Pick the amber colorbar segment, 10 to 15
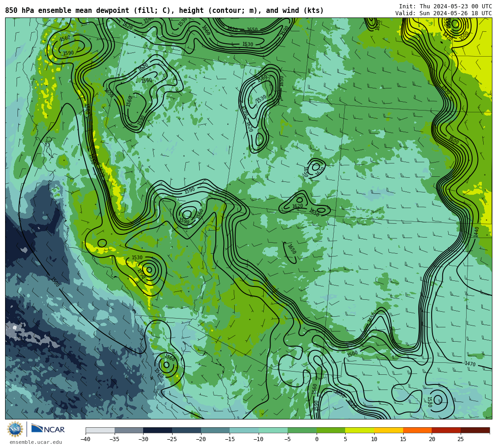 point(388,430)
